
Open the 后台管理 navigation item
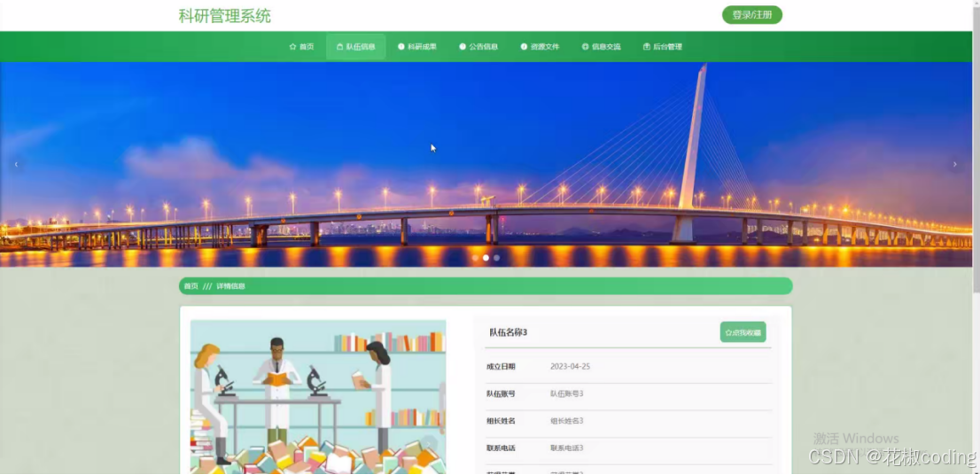click(x=663, y=47)
